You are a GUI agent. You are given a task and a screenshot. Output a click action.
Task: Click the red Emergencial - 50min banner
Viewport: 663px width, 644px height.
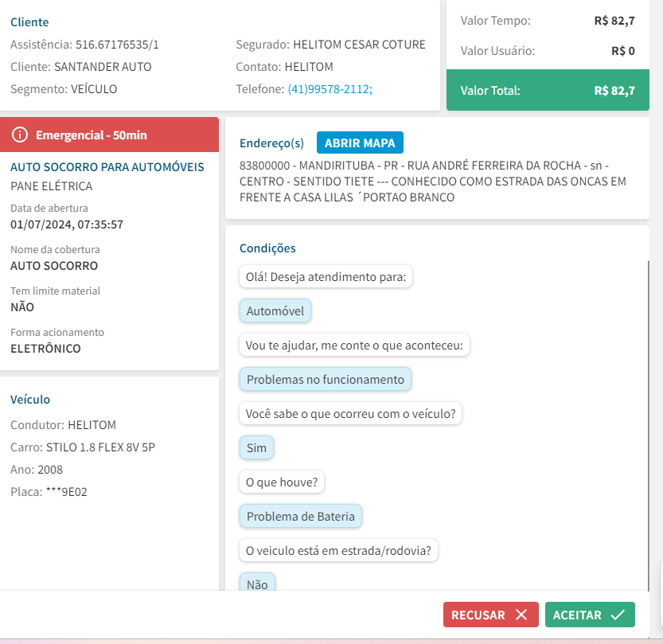click(109, 135)
